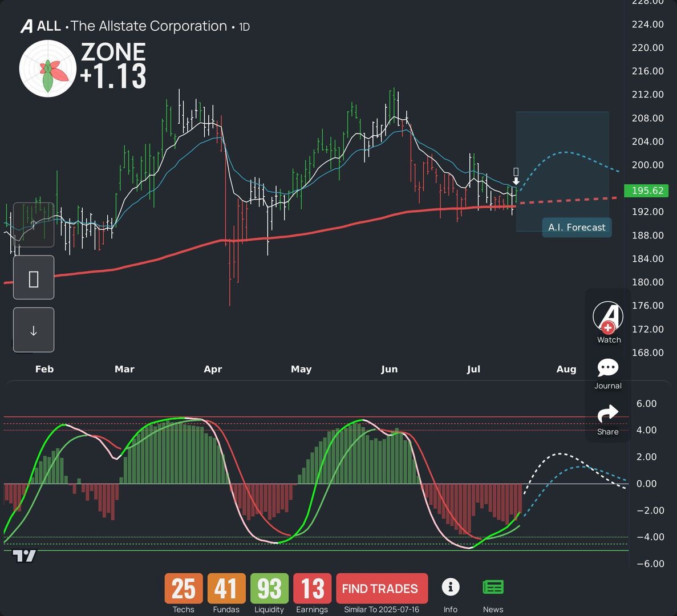Viewport: 677px width, 616px height.
Task: Open the Earnings score 13 badge
Action: (312, 588)
